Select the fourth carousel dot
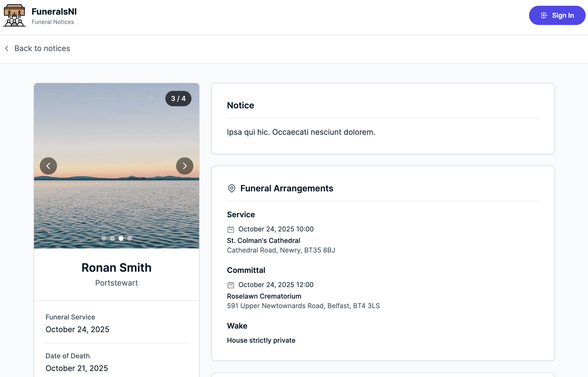 coord(130,238)
